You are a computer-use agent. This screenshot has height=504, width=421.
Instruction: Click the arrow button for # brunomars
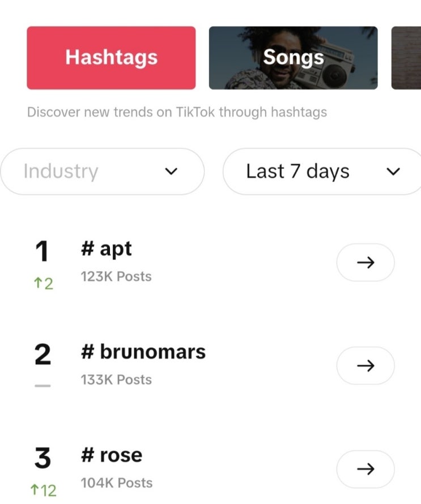(365, 366)
